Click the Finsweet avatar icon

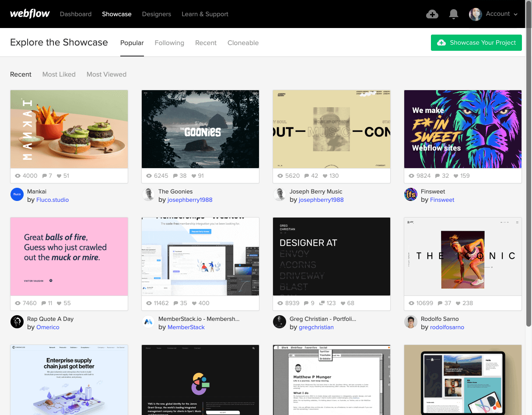[411, 195]
